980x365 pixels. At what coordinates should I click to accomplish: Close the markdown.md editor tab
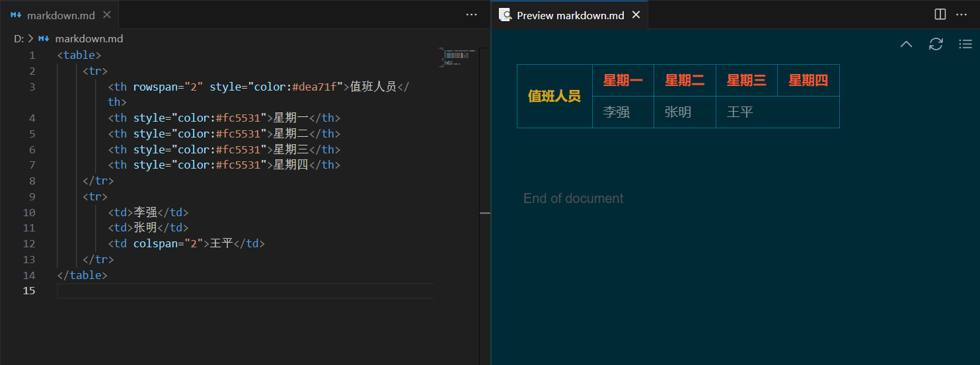tap(108, 15)
